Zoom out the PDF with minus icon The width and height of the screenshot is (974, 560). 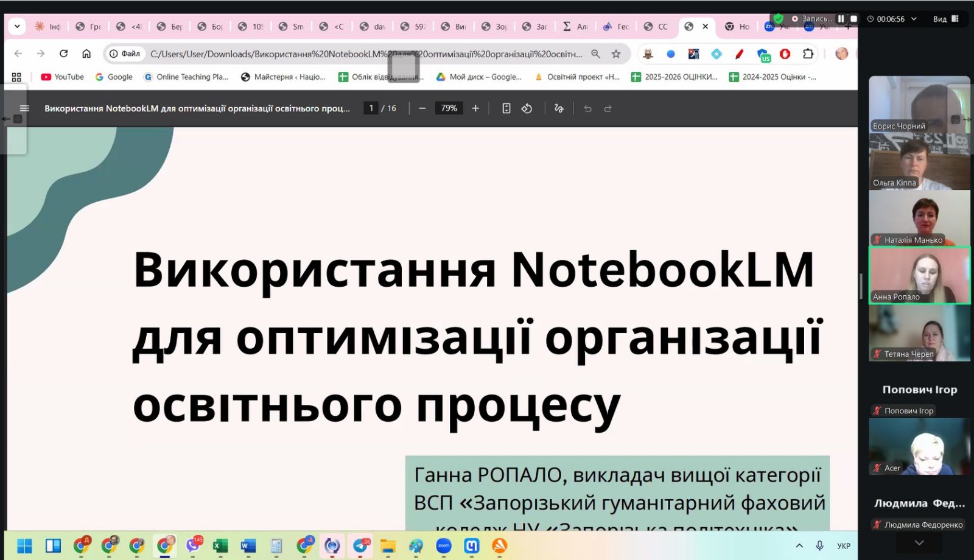click(x=422, y=108)
